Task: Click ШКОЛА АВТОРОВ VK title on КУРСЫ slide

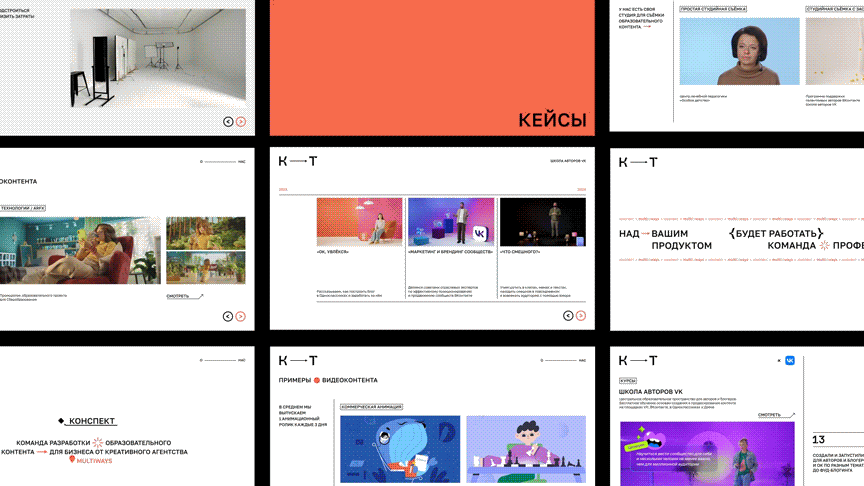Action: point(650,392)
